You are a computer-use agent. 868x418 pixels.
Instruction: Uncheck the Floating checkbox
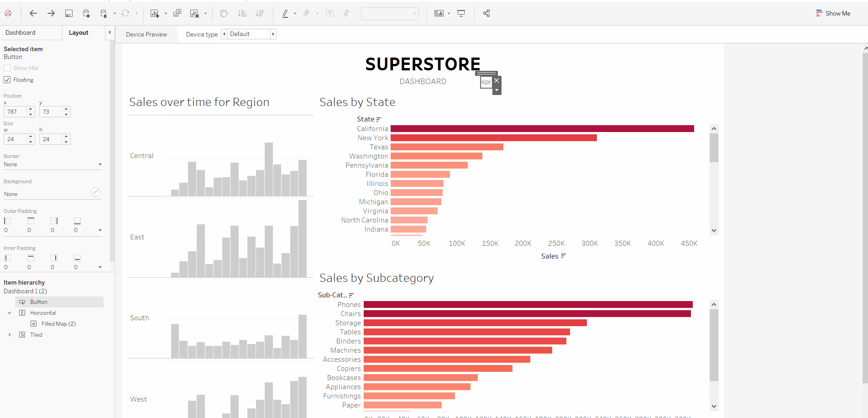pos(7,80)
